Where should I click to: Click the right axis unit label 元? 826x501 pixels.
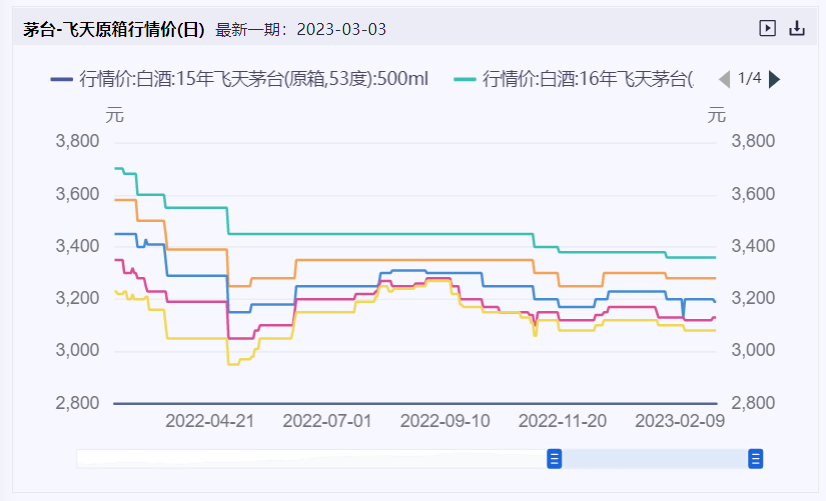(716, 114)
